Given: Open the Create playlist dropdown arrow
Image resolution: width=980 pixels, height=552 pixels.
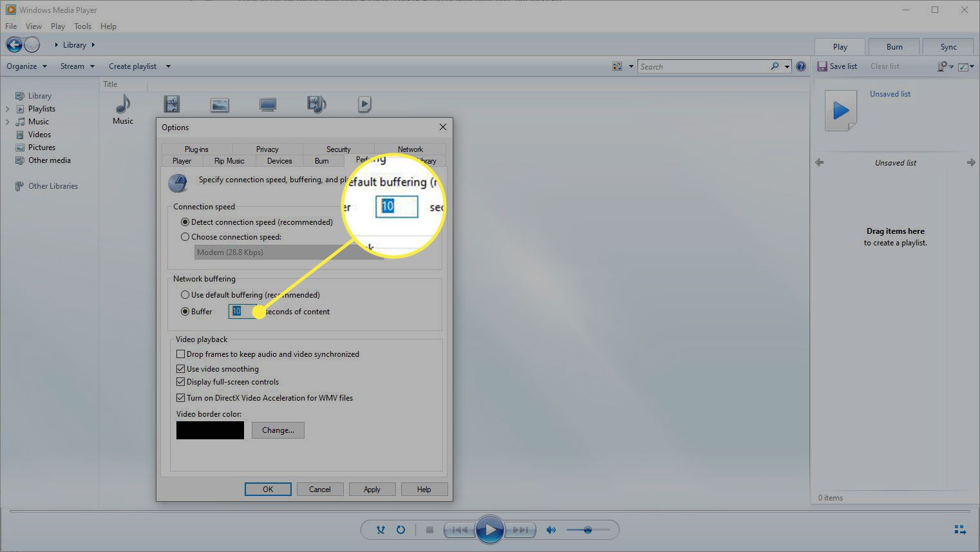Looking at the screenshot, I should [168, 66].
